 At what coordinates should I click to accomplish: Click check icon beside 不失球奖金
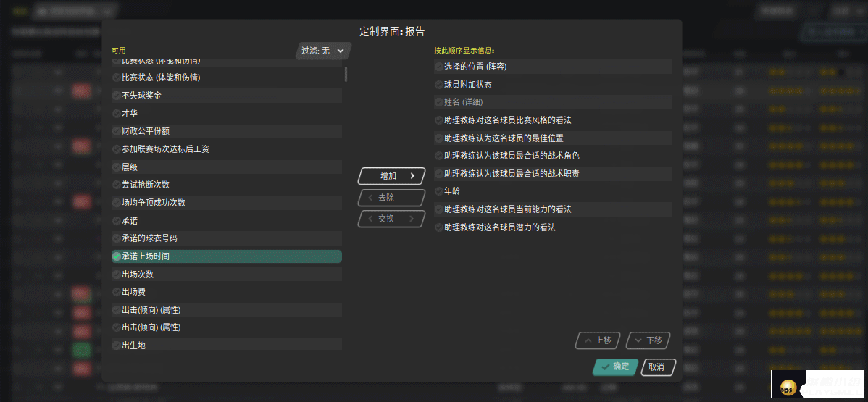[x=116, y=96]
